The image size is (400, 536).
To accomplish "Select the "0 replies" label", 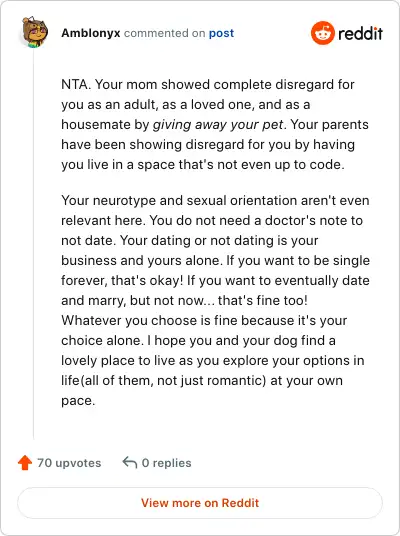I will point(166,463).
